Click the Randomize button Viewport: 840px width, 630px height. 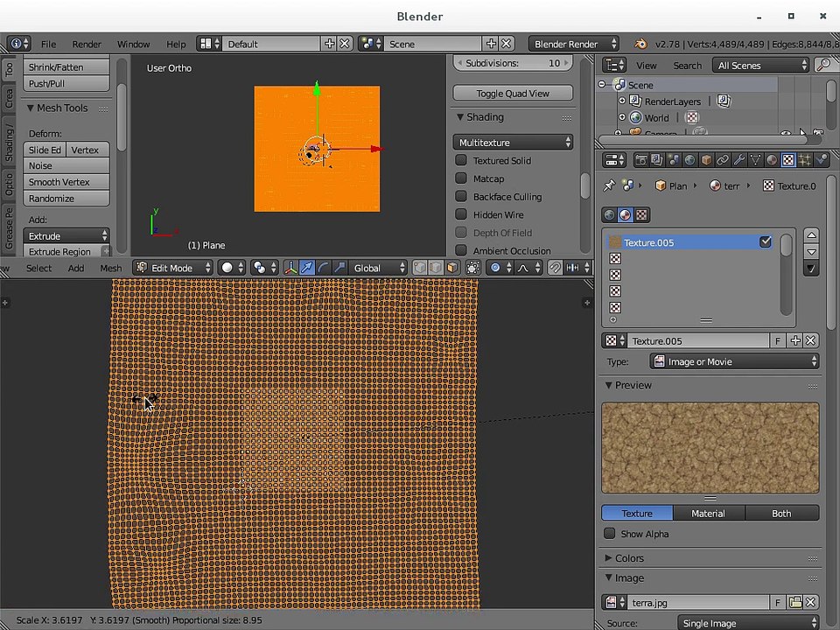(x=66, y=199)
